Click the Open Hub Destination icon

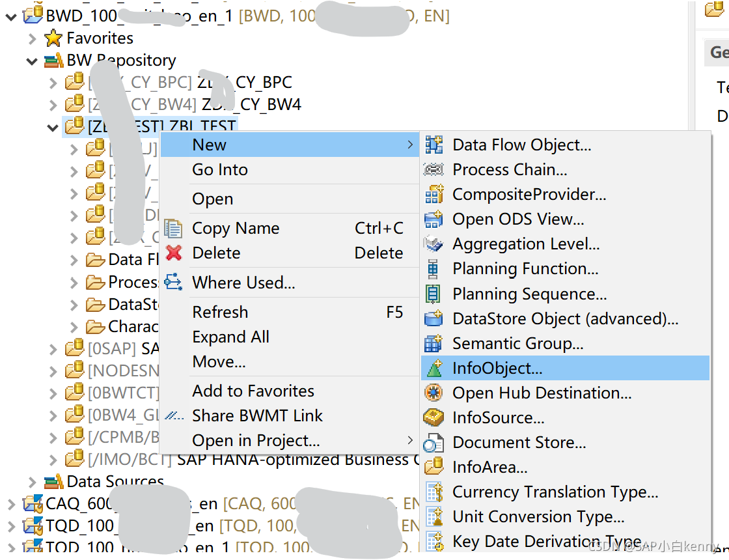tap(433, 393)
